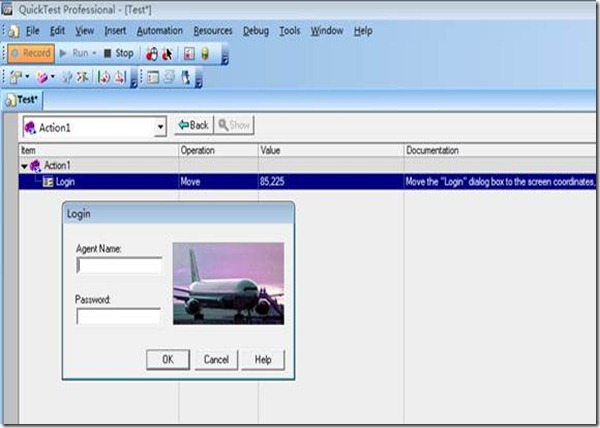Click the orange Record button
Image resolution: width=600 pixels, height=428 pixels.
(31, 53)
